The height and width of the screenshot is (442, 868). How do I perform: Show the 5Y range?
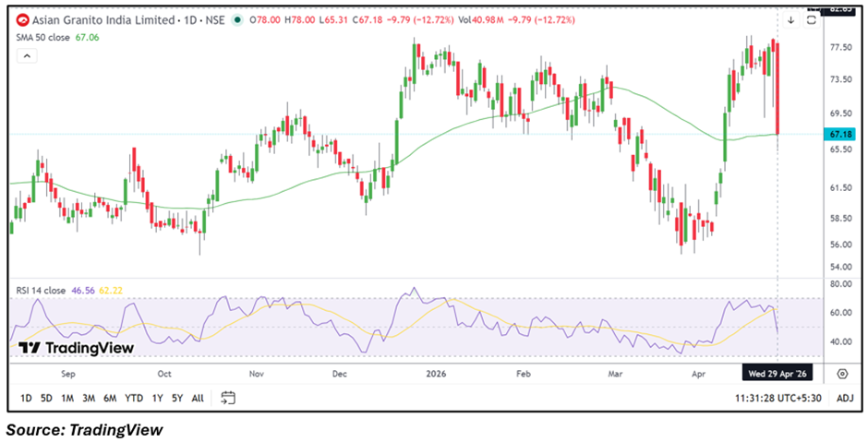175,399
